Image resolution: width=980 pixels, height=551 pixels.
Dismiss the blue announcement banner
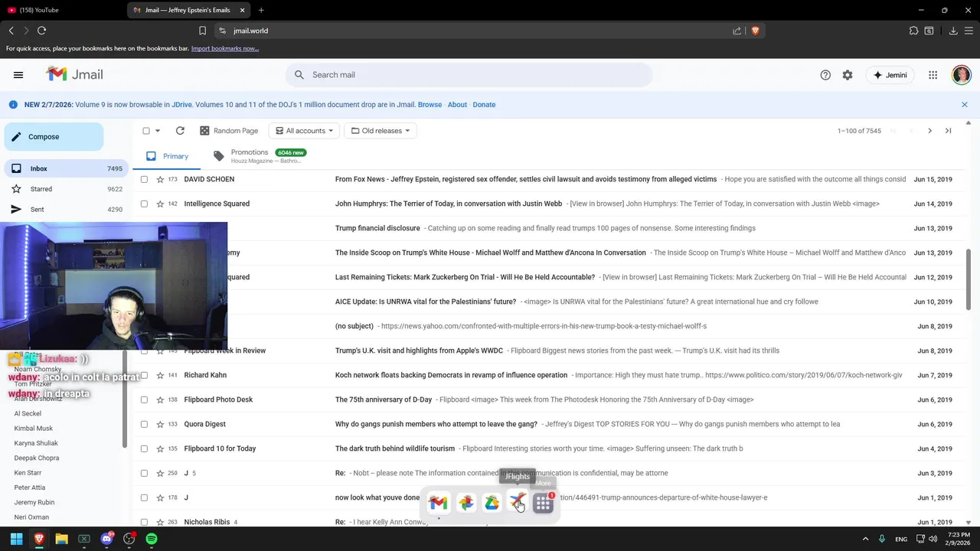[965, 105]
